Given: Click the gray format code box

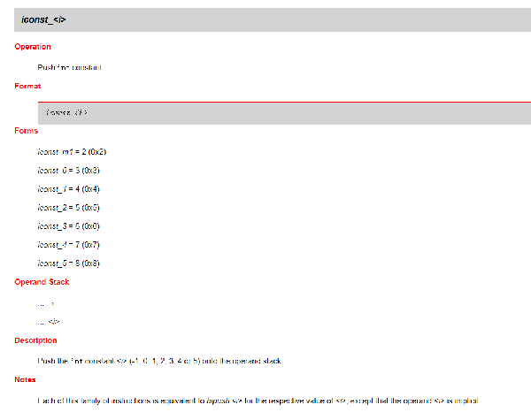Looking at the screenshot, I should (x=284, y=114).
